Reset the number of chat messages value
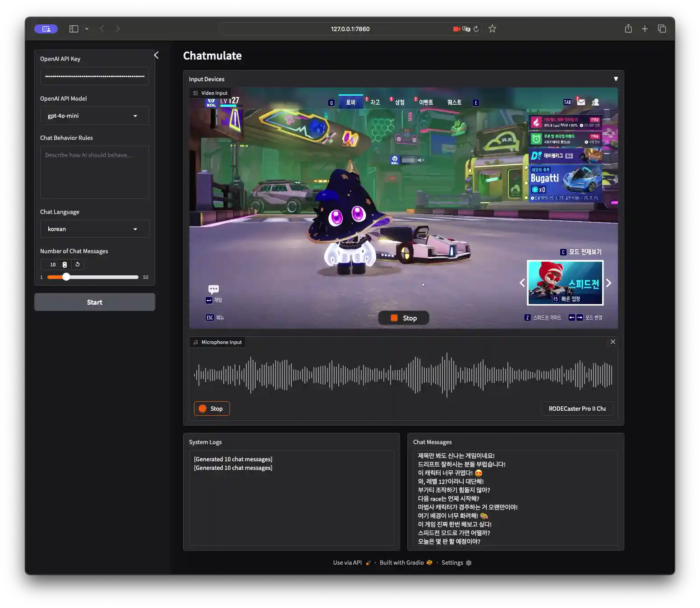Viewport: 700px width, 608px height. coord(78,265)
